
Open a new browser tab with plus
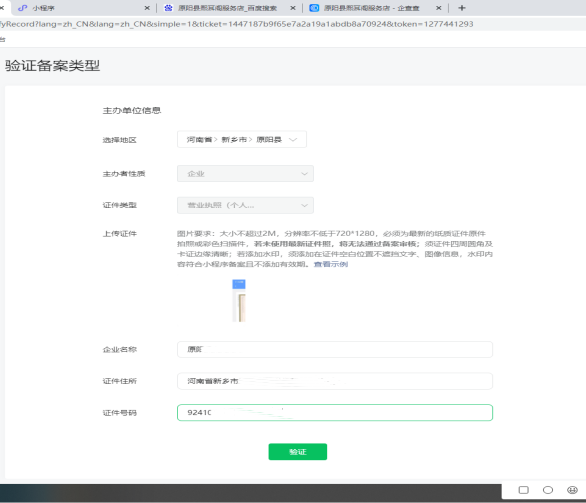click(x=462, y=8)
